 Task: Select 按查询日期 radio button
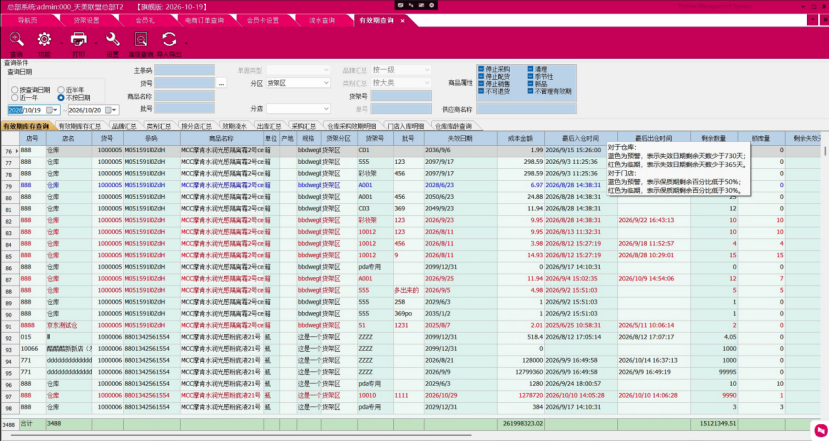point(15,90)
